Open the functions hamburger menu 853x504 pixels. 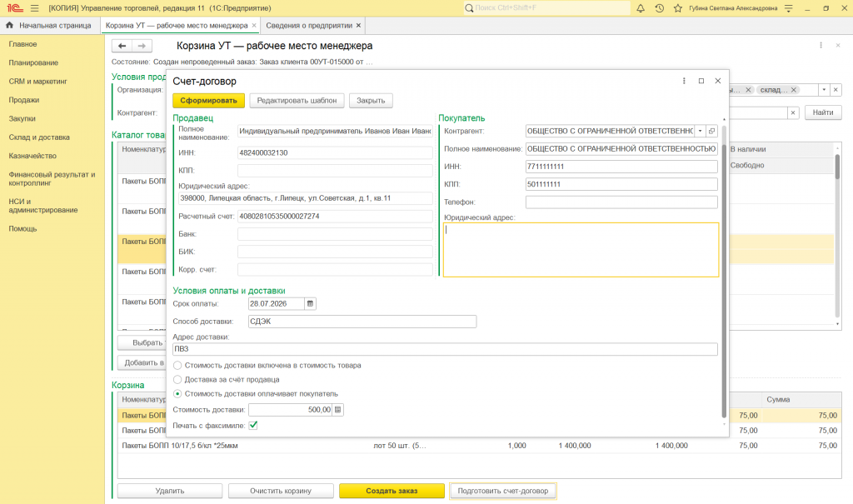(35, 8)
